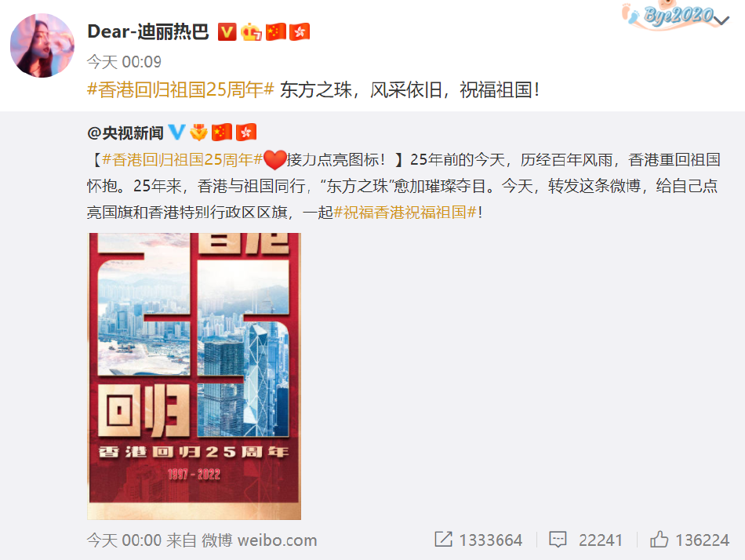Click the crown membership icon
This screenshot has height=560, width=745.
click(x=252, y=32)
